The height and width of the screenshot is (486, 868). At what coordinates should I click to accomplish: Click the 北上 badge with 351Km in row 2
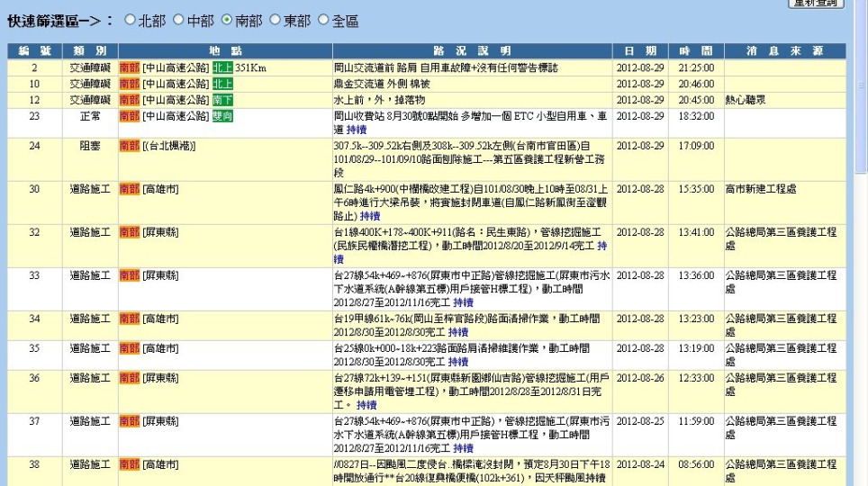(x=222, y=68)
